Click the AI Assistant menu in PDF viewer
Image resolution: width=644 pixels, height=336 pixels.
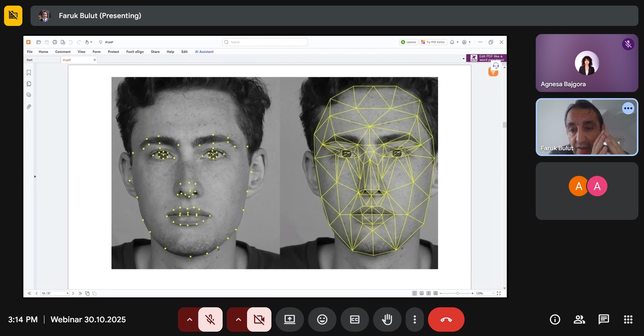coord(204,52)
